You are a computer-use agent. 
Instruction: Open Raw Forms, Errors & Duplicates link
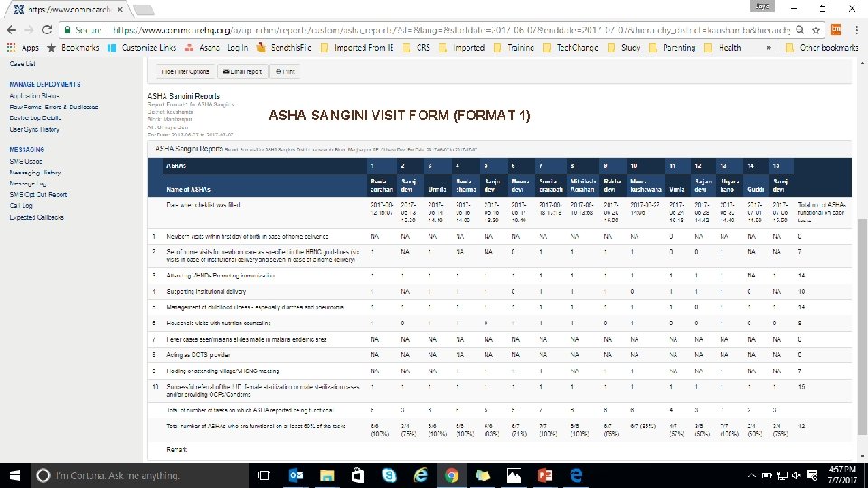pyautogui.click(x=53, y=107)
